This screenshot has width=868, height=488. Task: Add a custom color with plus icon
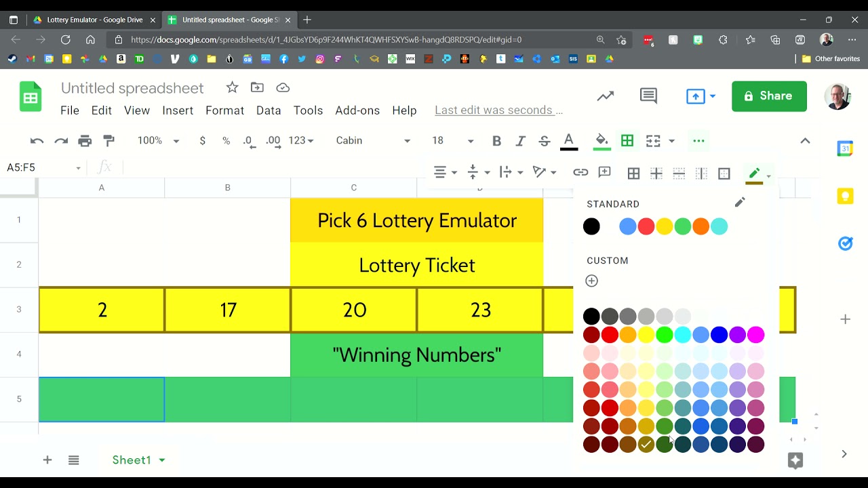point(591,281)
